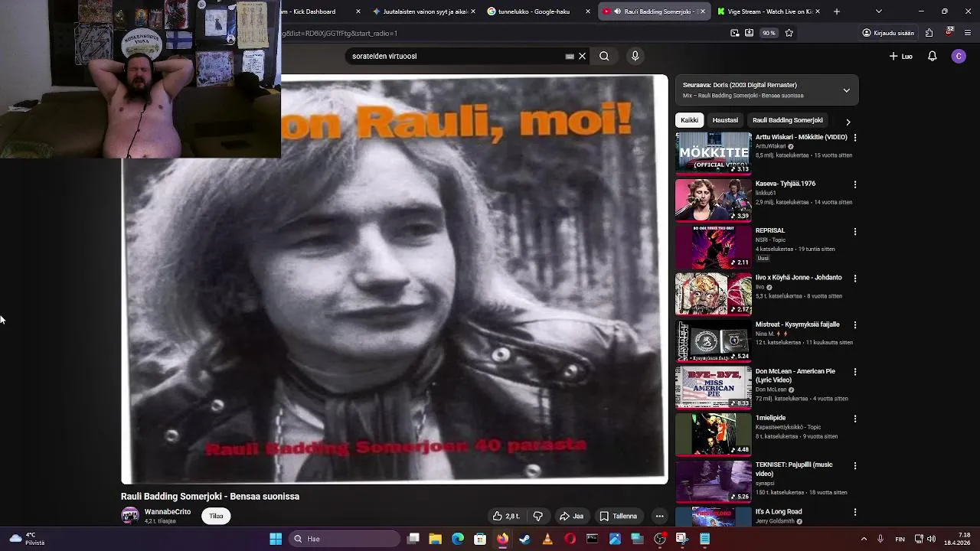The image size is (980, 551).
Task: Select the Haustasi filter chip
Action: click(x=725, y=120)
